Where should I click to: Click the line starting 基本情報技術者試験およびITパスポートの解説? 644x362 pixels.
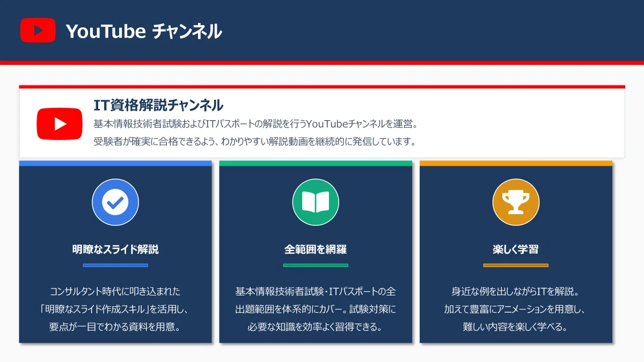(255, 124)
